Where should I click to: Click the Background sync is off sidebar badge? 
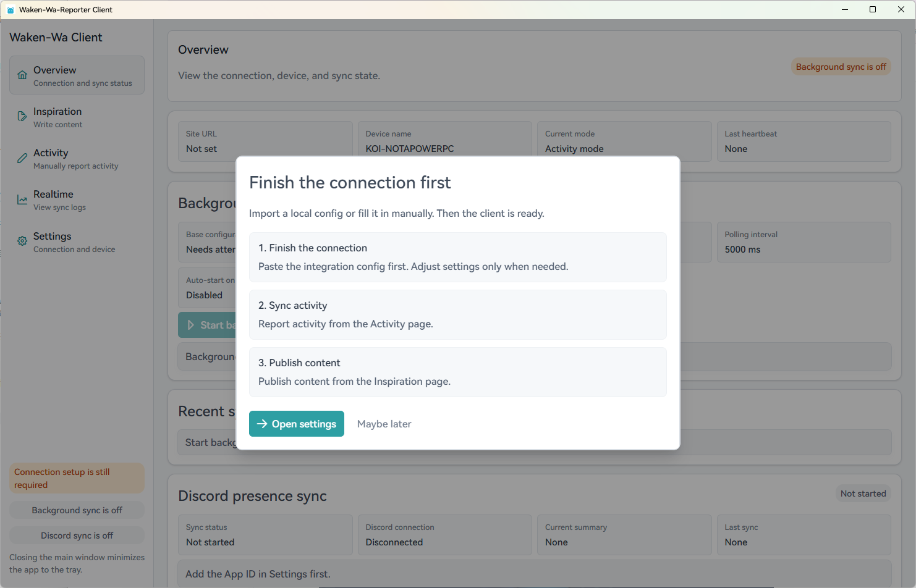tap(77, 510)
